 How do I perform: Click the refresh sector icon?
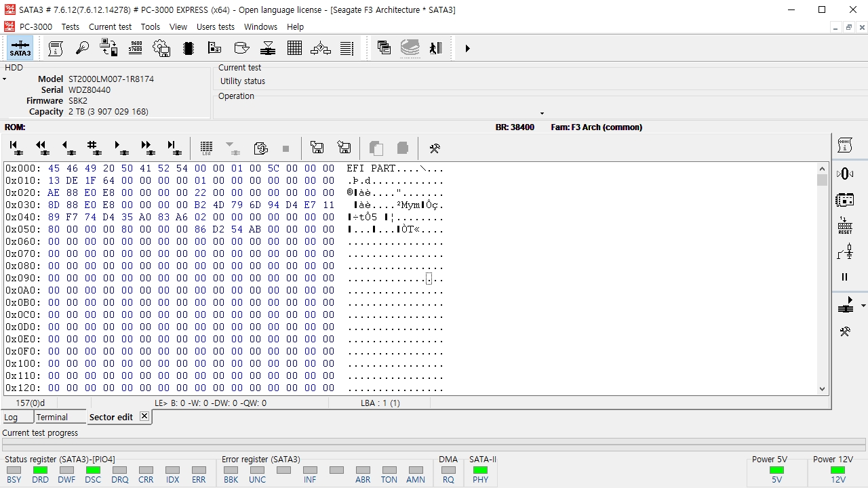click(x=260, y=148)
